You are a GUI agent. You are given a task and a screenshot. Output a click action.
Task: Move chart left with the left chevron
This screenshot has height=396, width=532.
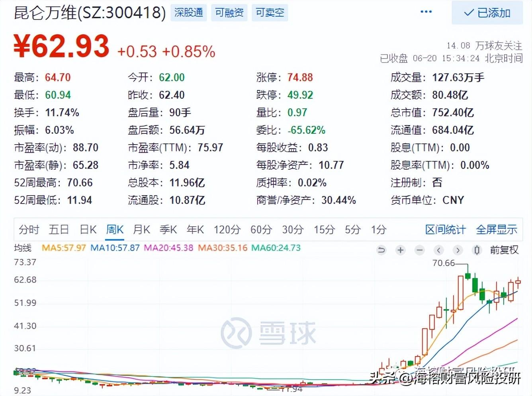click(x=439, y=250)
